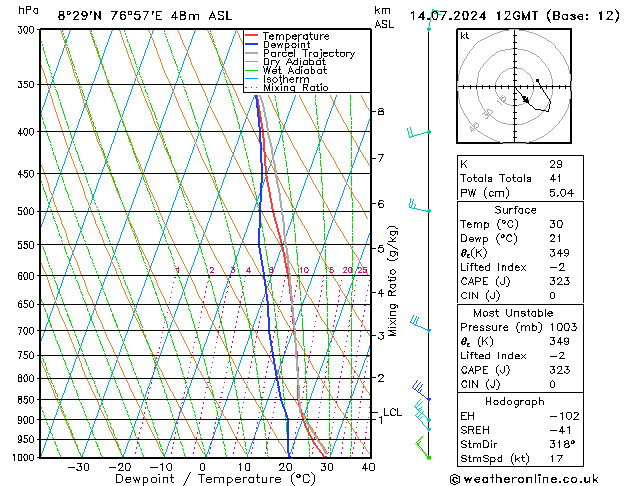Click the 'km ASL' altitude axis heading

pos(384,18)
